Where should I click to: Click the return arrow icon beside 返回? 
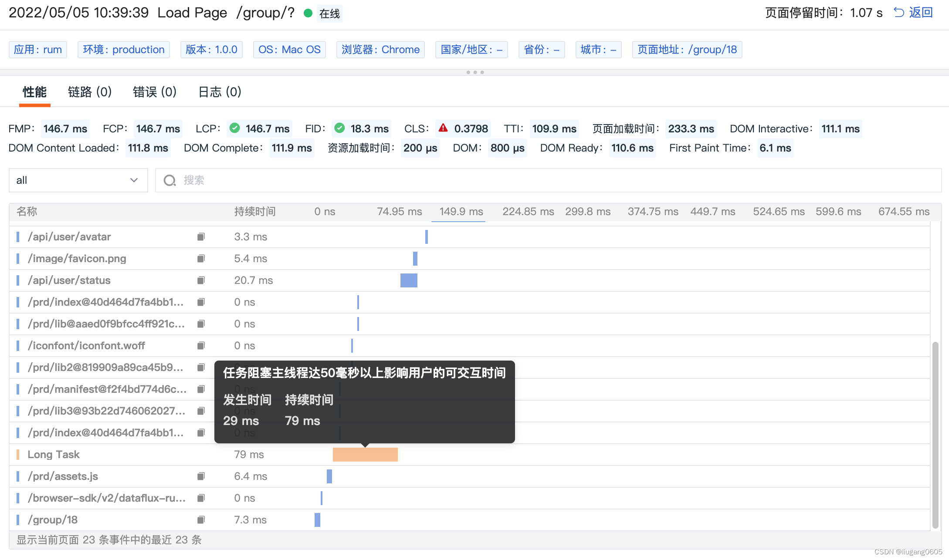point(898,12)
